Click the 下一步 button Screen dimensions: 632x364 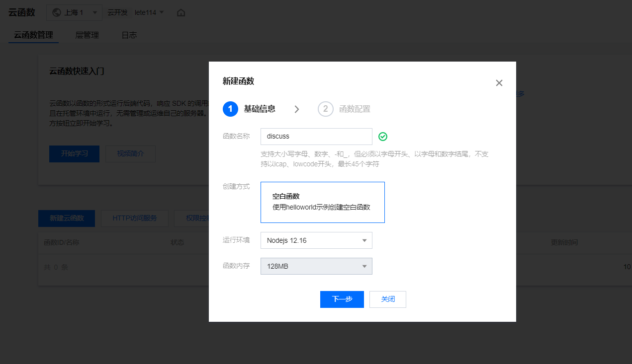(342, 299)
